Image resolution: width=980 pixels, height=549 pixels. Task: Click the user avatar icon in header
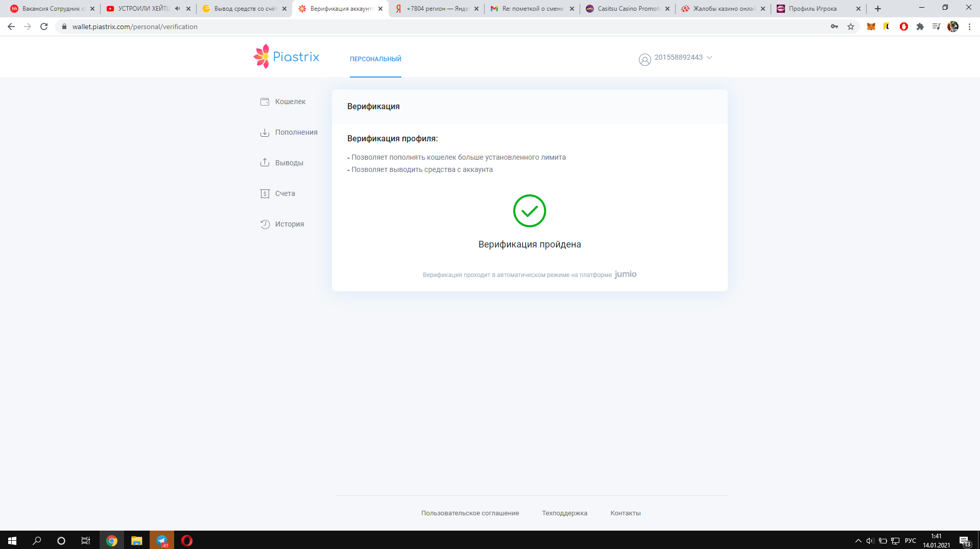(x=644, y=60)
